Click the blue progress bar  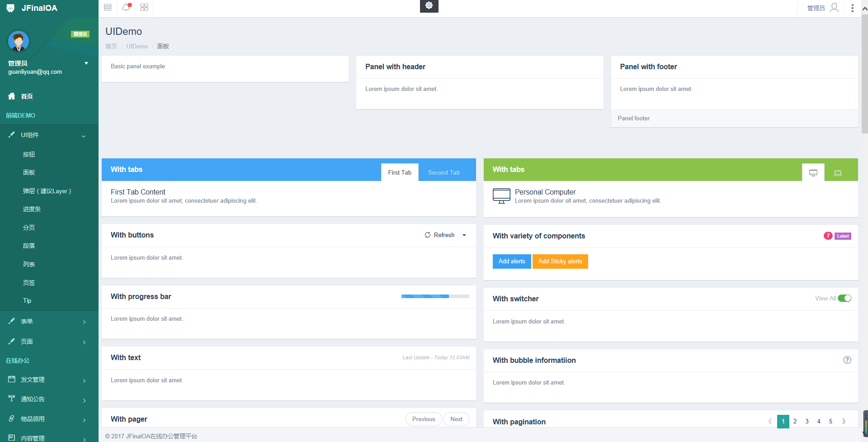click(x=425, y=296)
